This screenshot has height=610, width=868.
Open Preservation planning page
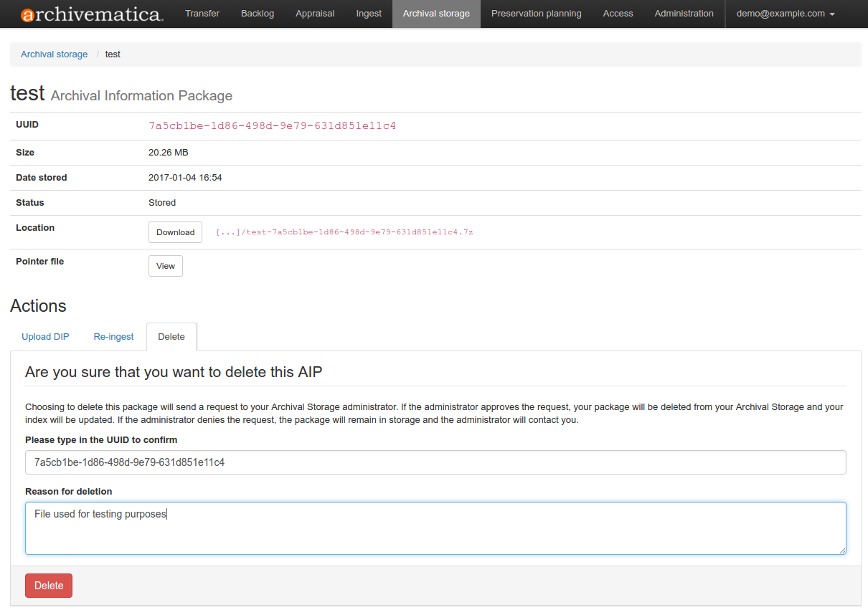tap(537, 14)
